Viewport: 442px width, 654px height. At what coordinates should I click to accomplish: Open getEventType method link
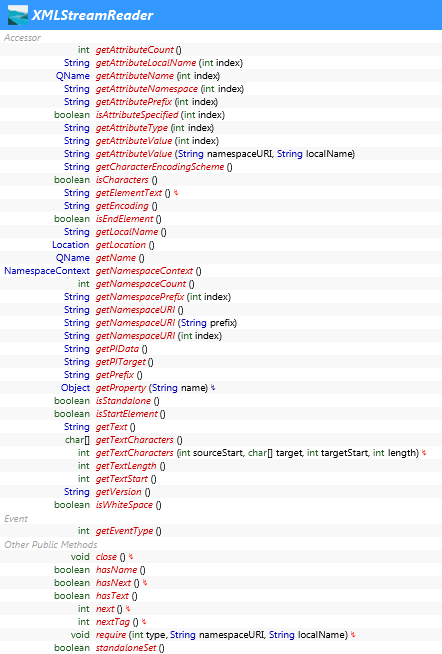[x=125, y=531]
